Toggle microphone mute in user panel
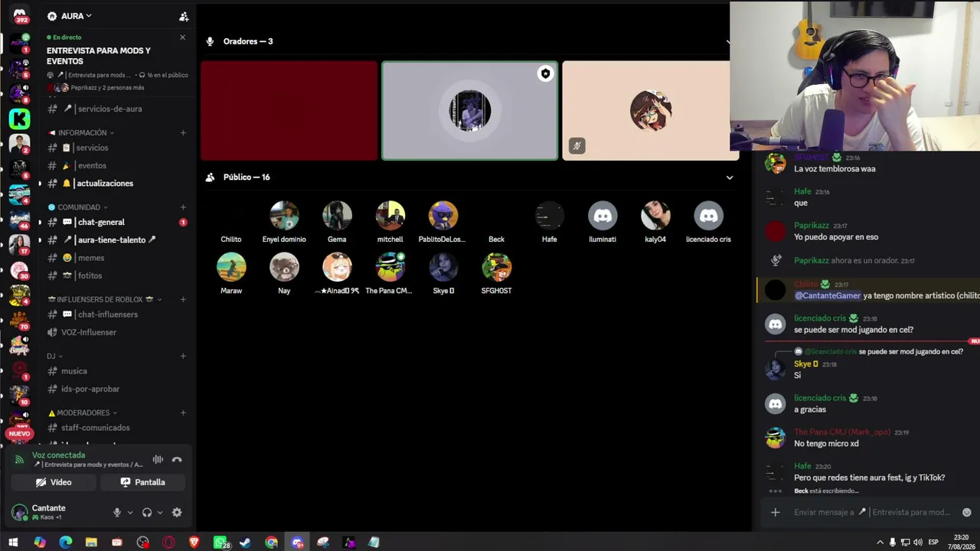980x551 pixels. click(x=117, y=513)
